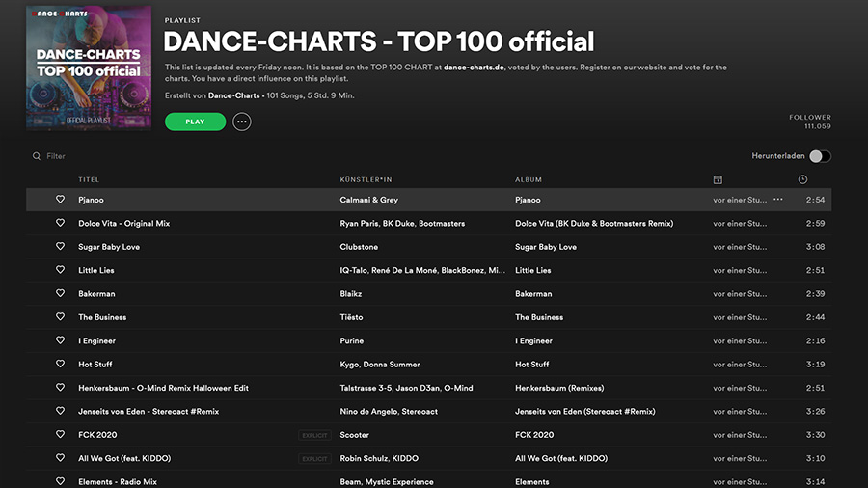Open the Dance-Charts creator profile

233,95
